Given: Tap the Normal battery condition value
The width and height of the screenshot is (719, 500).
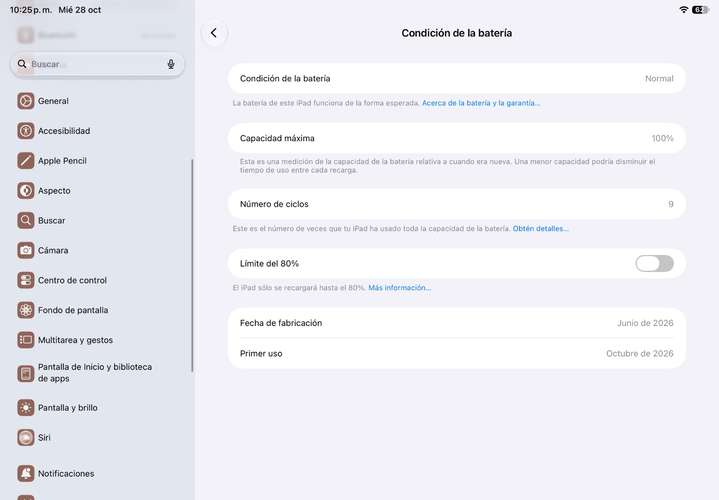Looking at the screenshot, I should point(659,78).
